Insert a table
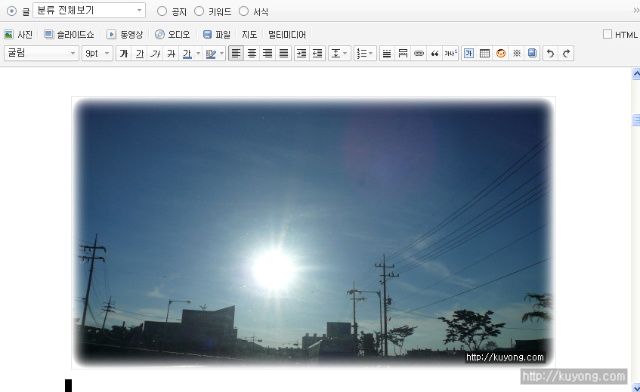Viewport: 640px width, 392px height. click(485, 53)
